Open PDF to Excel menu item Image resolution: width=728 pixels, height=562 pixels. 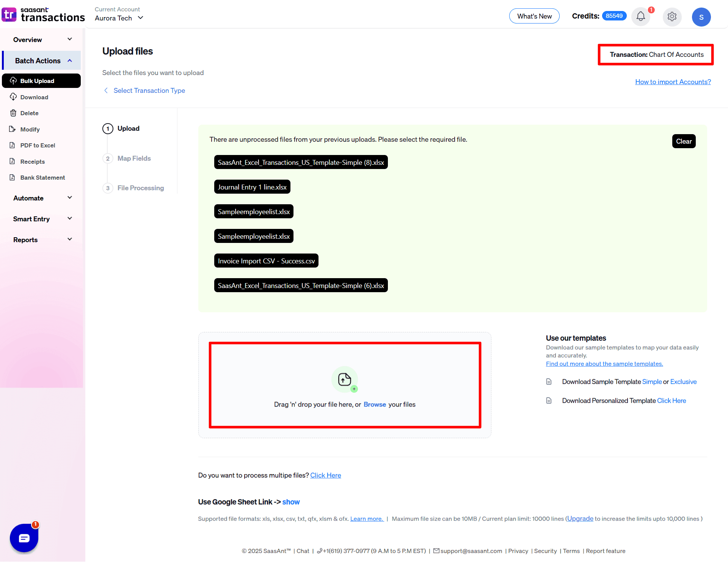38,145
